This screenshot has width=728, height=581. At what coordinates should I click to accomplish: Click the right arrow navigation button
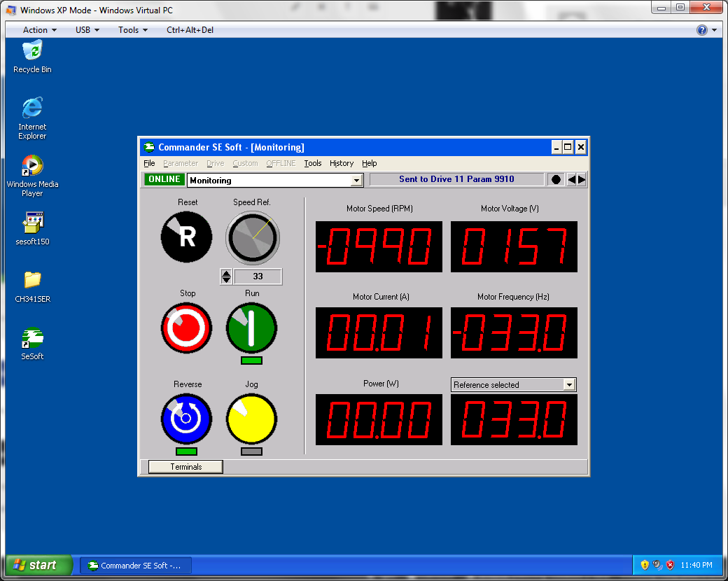coord(582,179)
